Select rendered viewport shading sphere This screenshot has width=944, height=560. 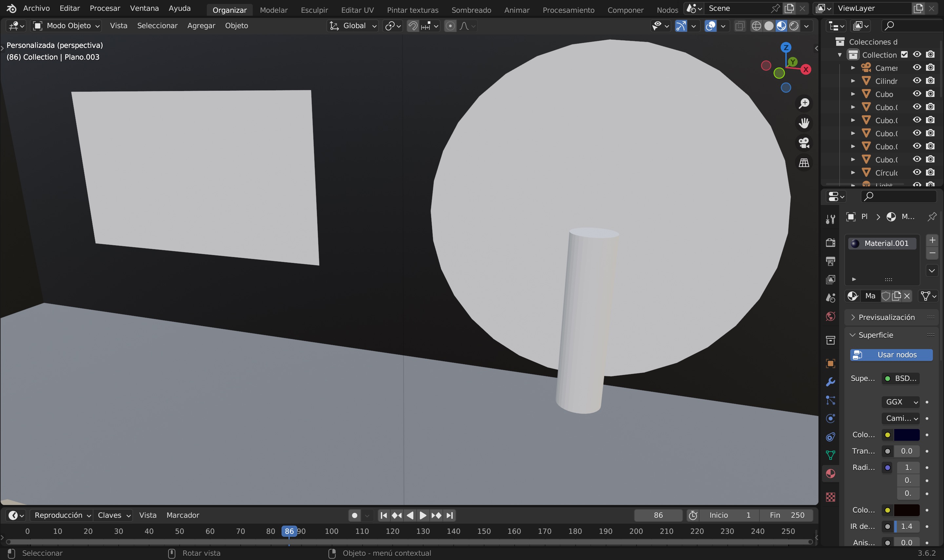click(794, 26)
